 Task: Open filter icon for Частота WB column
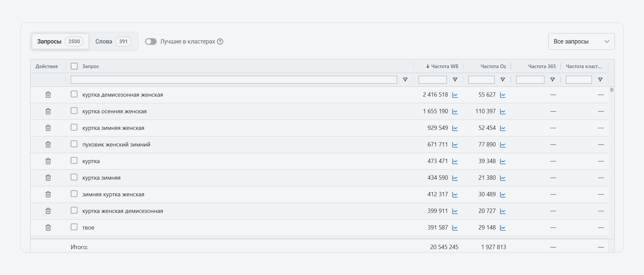[x=455, y=80]
